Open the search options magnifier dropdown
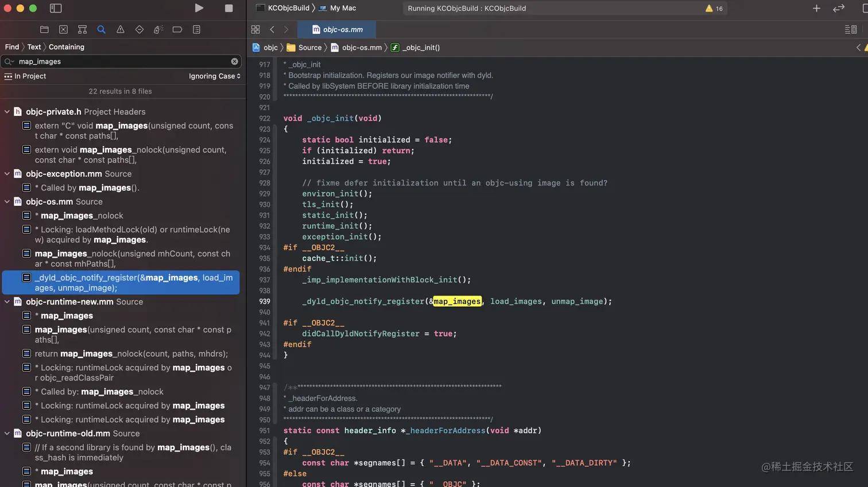This screenshot has width=868, height=487. pyautogui.click(x=9, y=61)
